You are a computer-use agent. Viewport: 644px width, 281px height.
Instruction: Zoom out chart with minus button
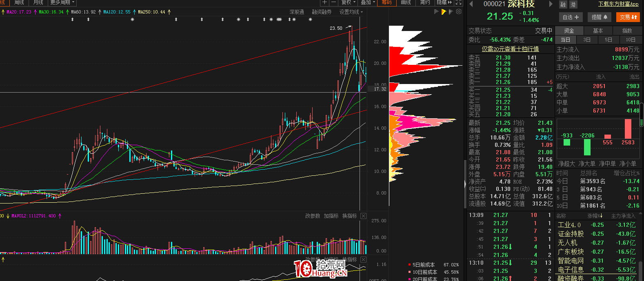pyautogui.click(x=334, y=2)
